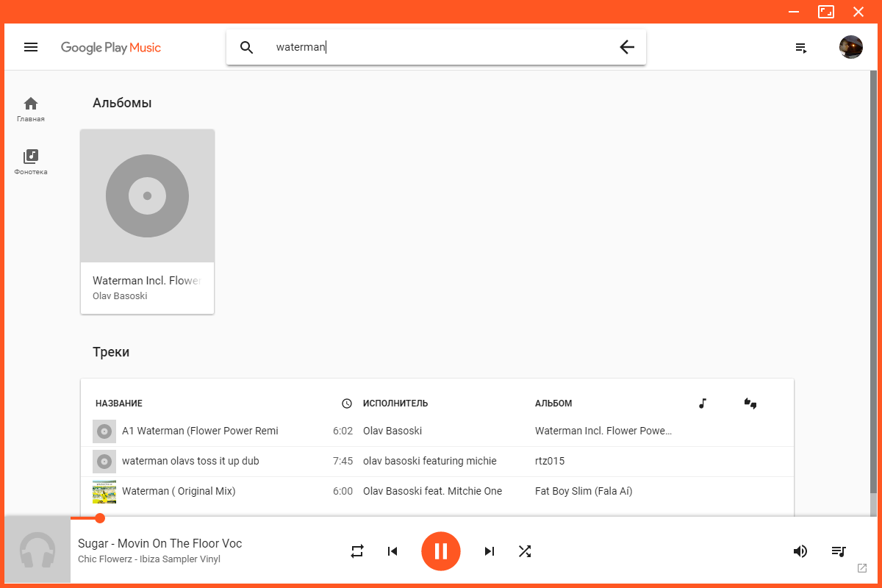Click duration 6:00 of third track
The width and height of the screenshot is (882, 588).
(343, 491)
